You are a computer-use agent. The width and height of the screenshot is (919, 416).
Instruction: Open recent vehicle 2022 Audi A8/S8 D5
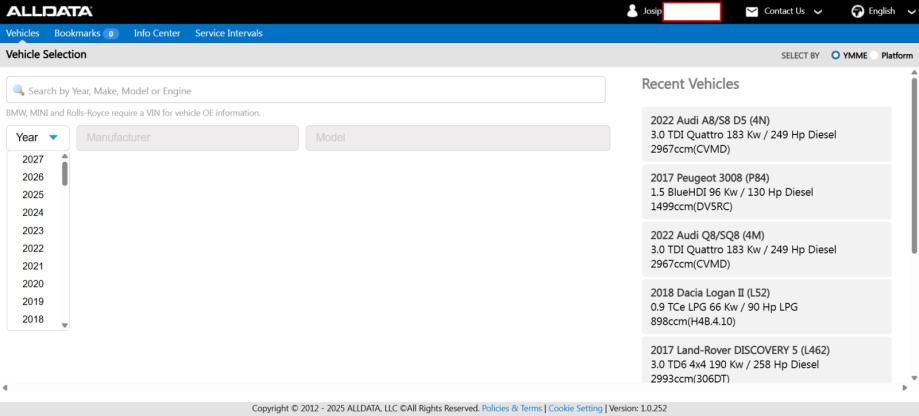pos(767,135)
